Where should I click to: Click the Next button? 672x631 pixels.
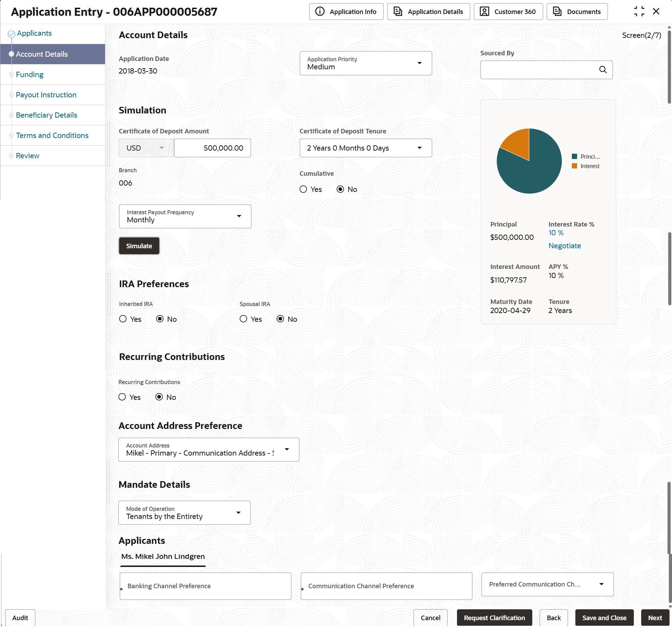[655, 618]
